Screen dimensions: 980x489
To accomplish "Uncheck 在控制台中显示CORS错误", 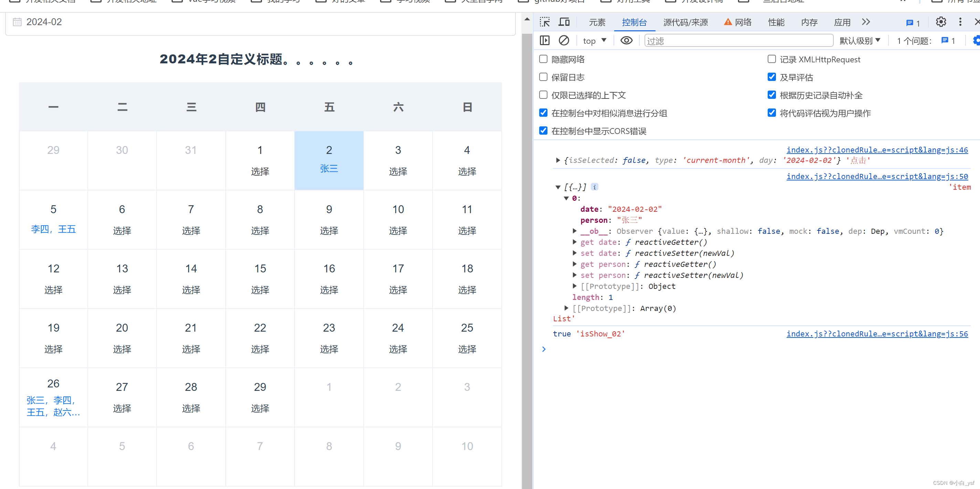I will click(x=543, y=131).
